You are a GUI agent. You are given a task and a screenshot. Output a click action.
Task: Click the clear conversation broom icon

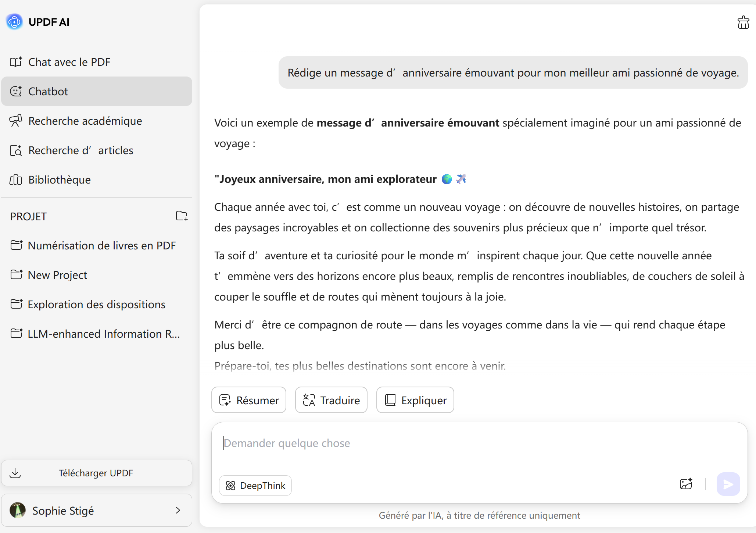tap(743, 22)
